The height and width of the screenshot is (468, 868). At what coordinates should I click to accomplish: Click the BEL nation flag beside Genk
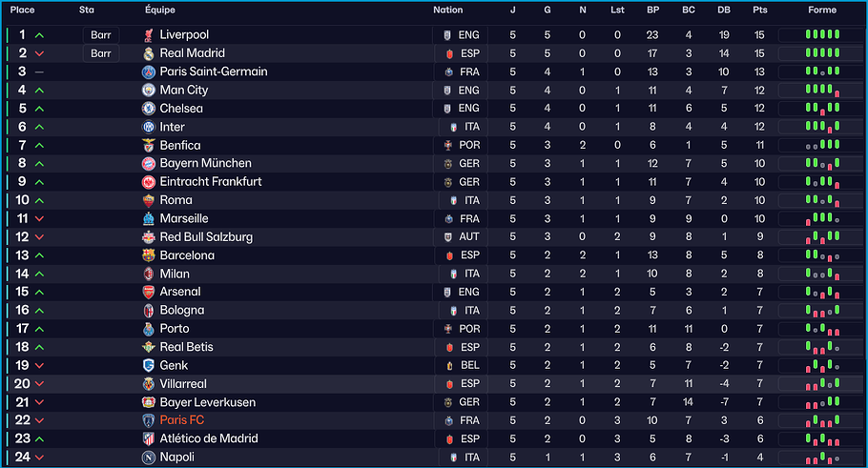449,365
